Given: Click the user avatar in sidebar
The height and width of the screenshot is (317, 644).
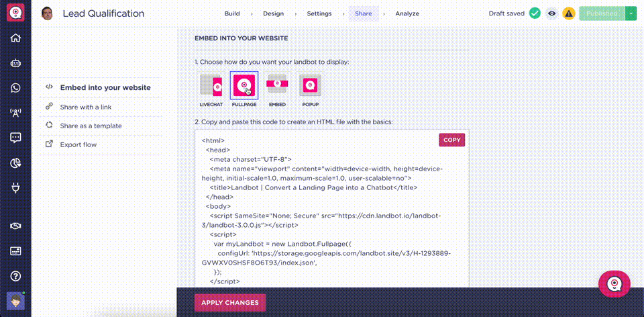Looking at the screenshot, I should (x=15, y=301).
